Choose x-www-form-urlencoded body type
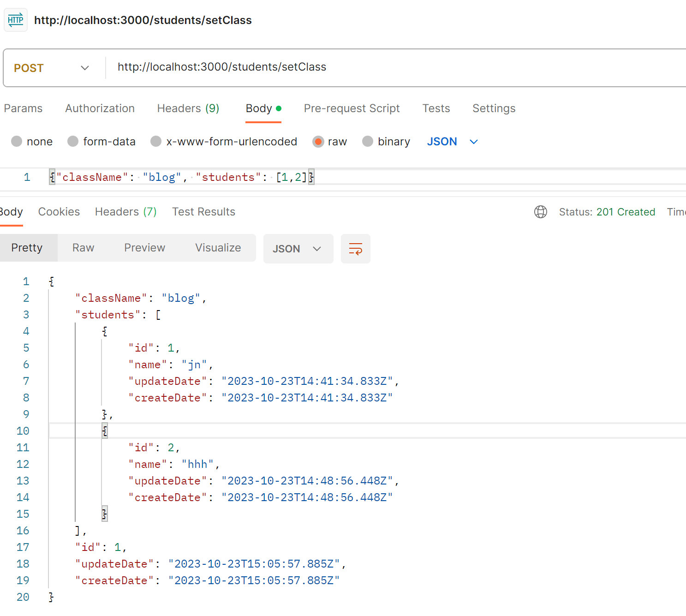Image resolution: width=686 pixels, height=616 pixels. 156,141
